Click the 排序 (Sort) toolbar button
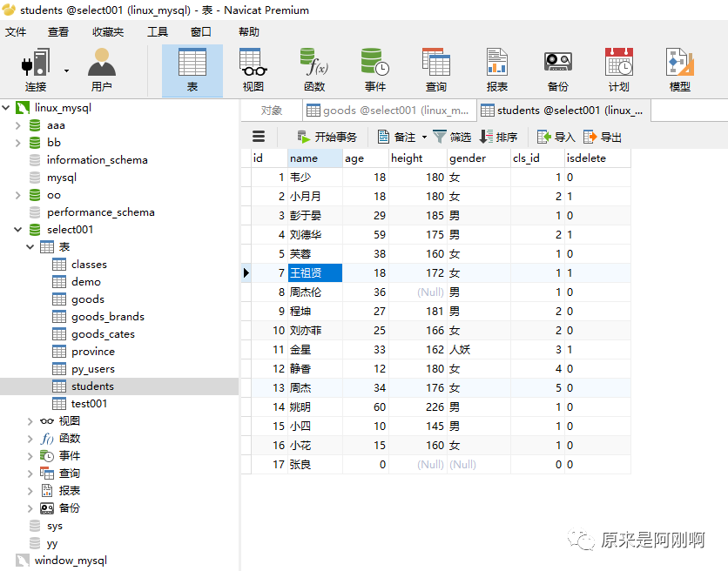Screen dimensions: 728x571 (499, 137)
